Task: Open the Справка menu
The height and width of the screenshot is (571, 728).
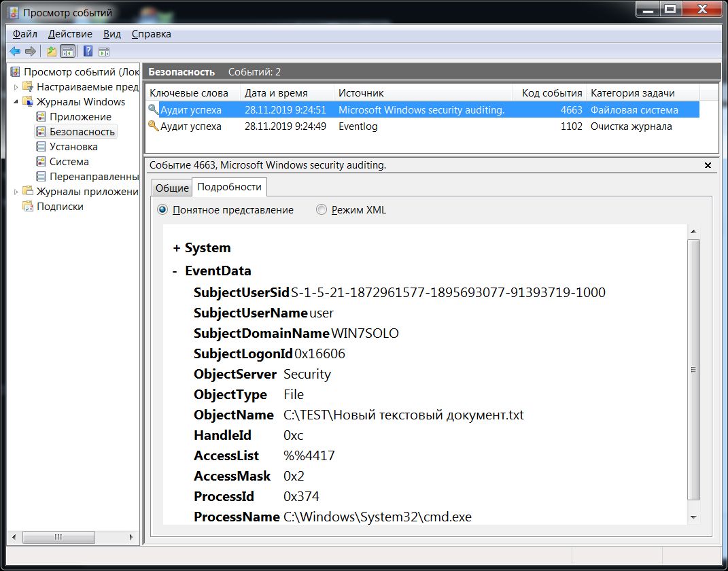Action: pos(152,34)
